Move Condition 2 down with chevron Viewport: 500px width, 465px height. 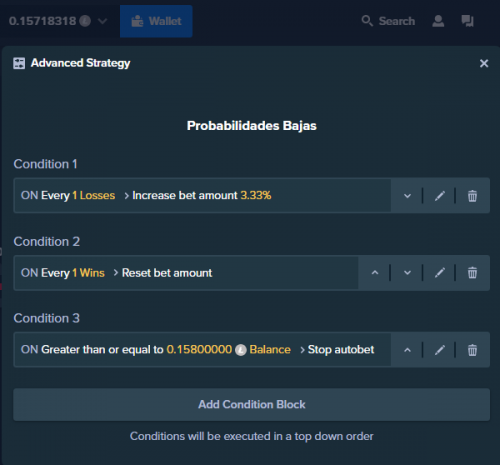click(x=407, y=273)
